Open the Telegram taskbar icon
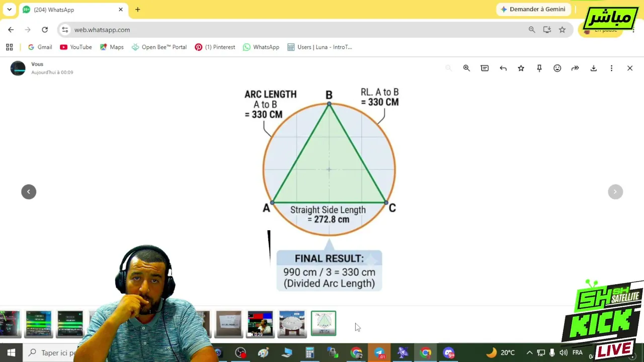Image resolution: width=644 pixels, height=362 pixels. pos(379,353)
